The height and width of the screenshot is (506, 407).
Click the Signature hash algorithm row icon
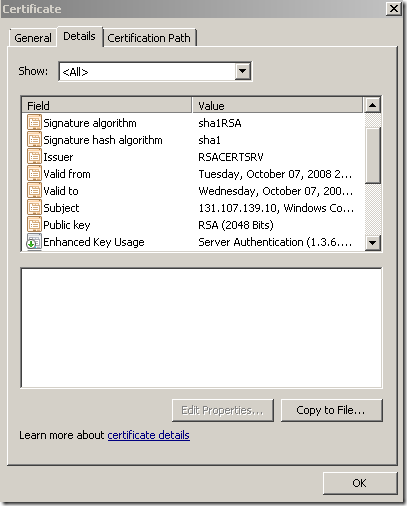pos(34,140)
